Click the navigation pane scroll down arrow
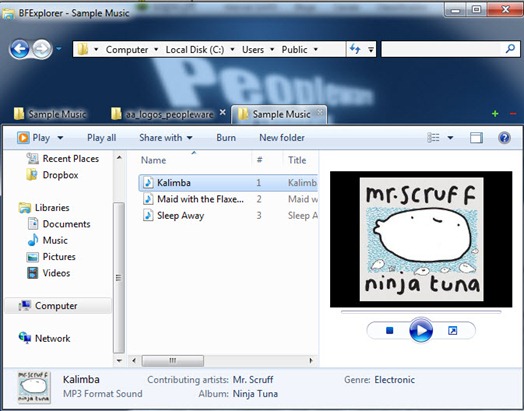This screenshot has width=524, height=411. tap(119, 361)
